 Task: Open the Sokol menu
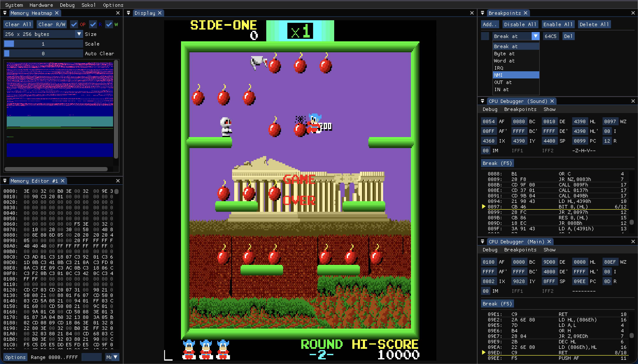click(89, 5)
